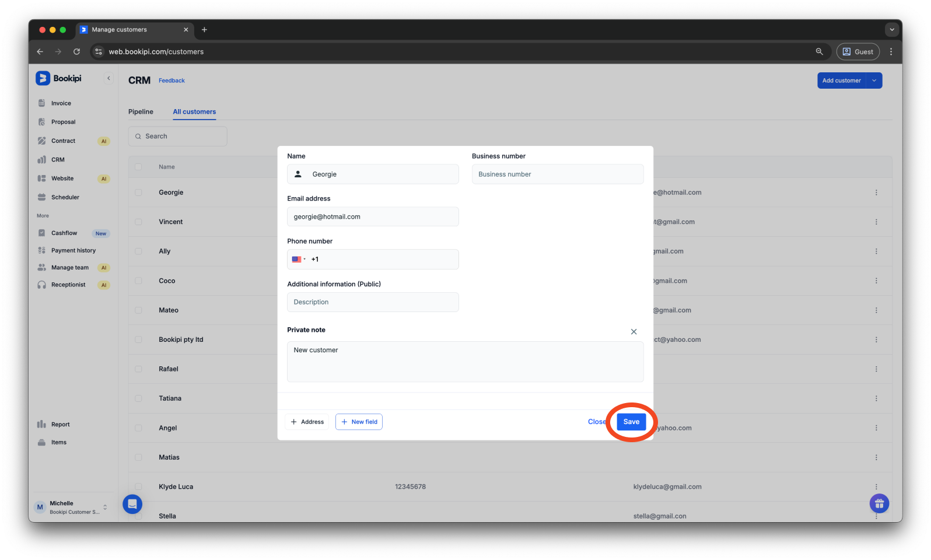
Task: Open a new browser tab
Action: tap(204, 30)
